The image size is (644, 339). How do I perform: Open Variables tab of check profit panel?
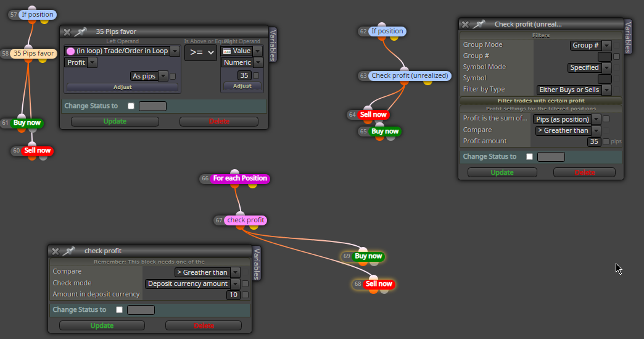(257, 264)
